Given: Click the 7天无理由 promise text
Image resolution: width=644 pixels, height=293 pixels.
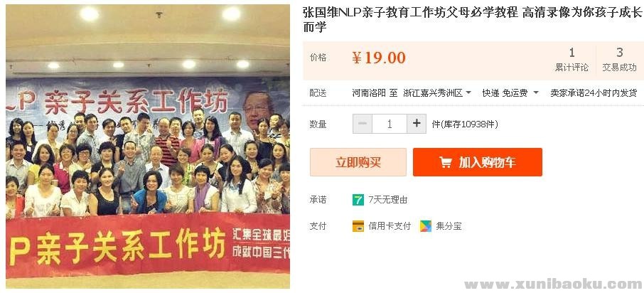Looking at the screenshot, I should click(x=387, y=200).
